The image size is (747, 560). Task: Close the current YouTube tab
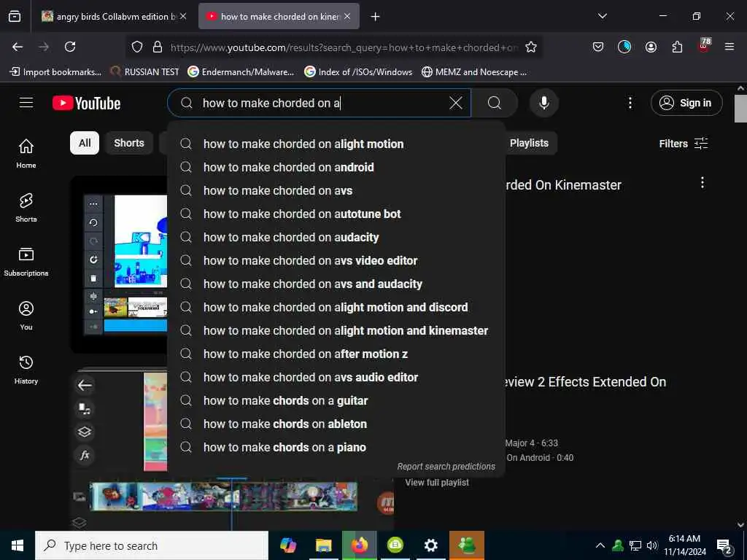pos(347,17)
